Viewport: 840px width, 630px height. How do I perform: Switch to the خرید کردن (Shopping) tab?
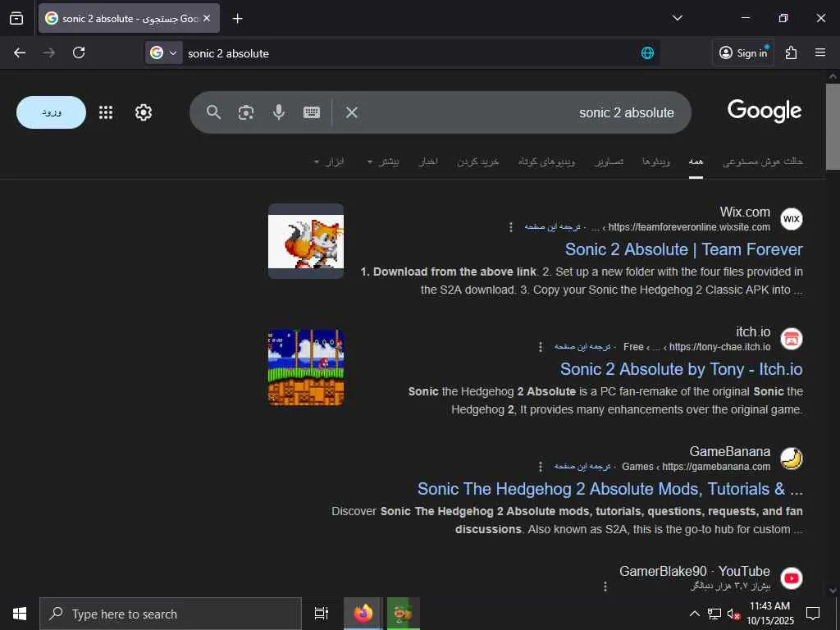pyautogui.click(x=478, y=162)
